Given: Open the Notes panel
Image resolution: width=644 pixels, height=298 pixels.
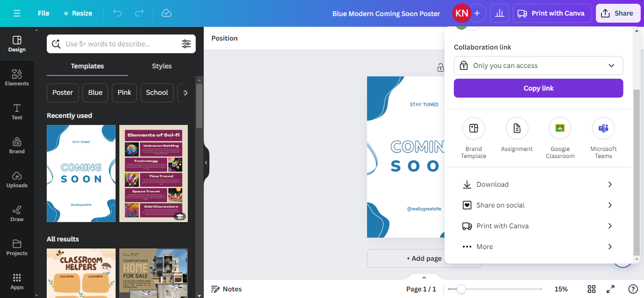Looking at the screenshot, I should [x=226, y=289].
